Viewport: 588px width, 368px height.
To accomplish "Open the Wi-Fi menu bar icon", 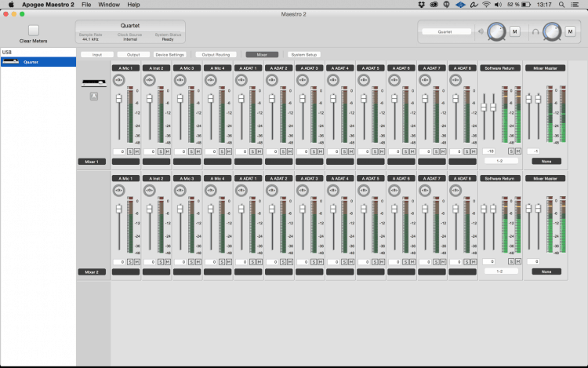I will 486,5.
